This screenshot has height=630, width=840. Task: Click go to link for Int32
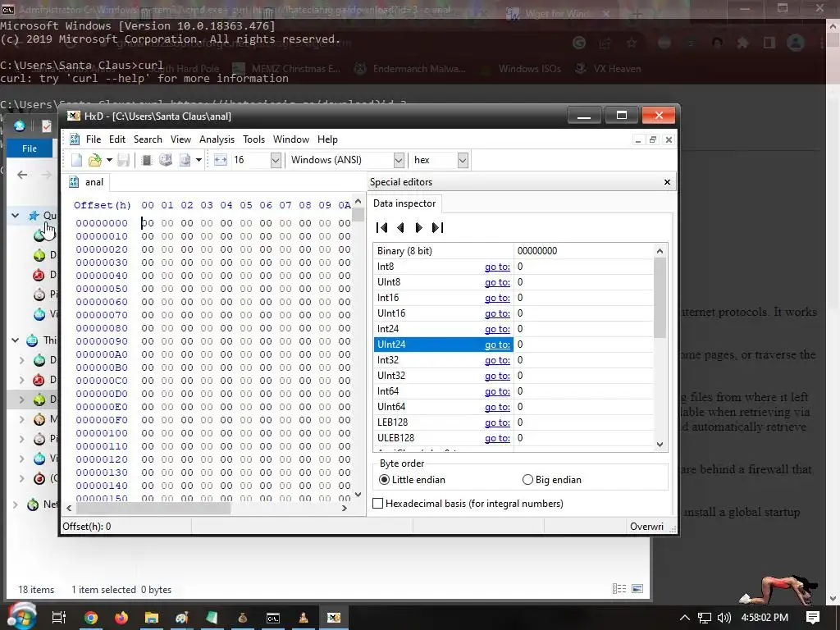[497, 360]
